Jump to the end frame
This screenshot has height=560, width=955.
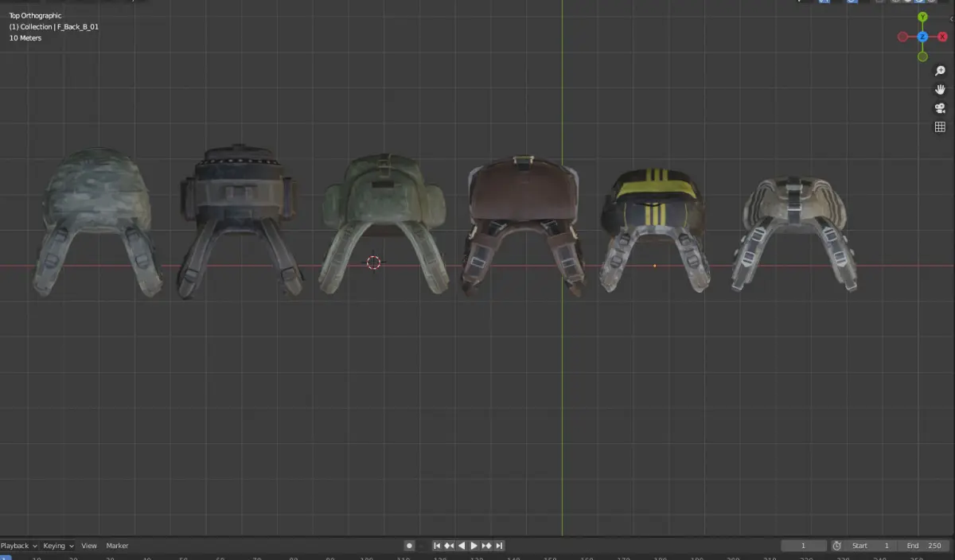coord(499,546)
